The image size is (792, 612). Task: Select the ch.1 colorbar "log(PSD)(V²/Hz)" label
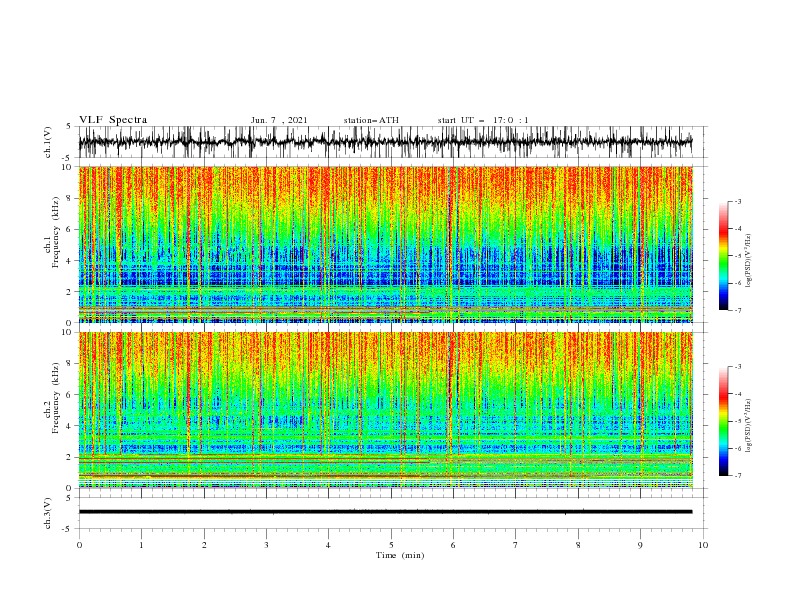(x=748, y=261)
